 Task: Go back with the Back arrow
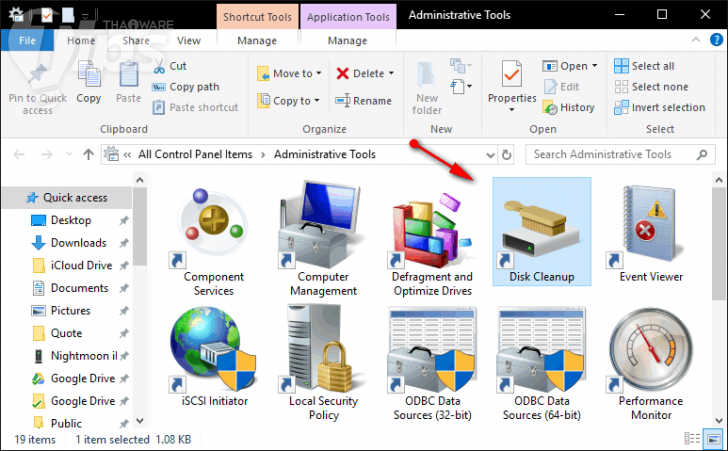coord(19,154)
